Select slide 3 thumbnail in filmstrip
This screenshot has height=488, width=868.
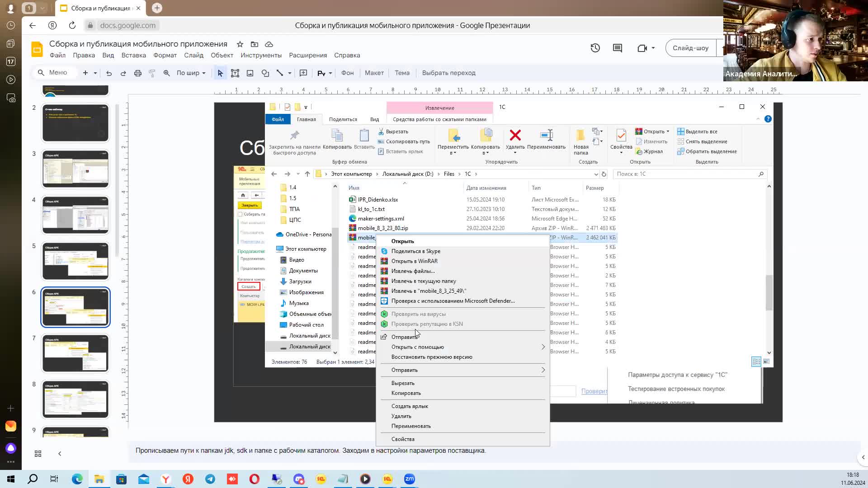(75, 169)
